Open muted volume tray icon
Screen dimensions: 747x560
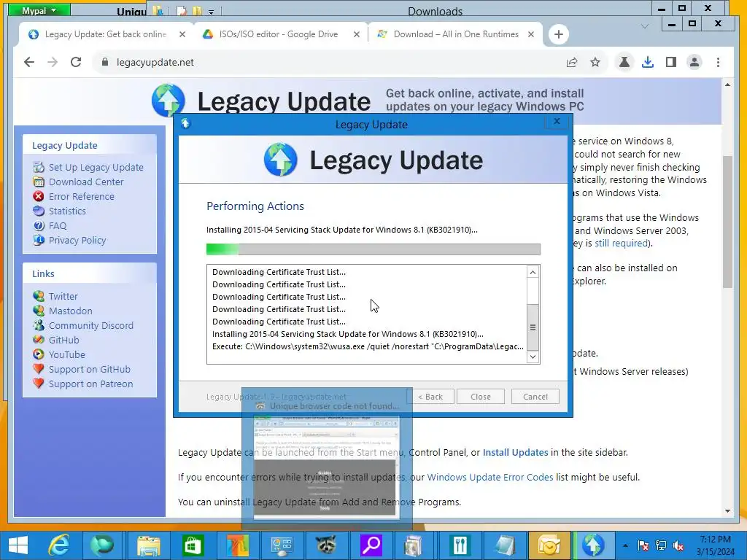[678, 545]
